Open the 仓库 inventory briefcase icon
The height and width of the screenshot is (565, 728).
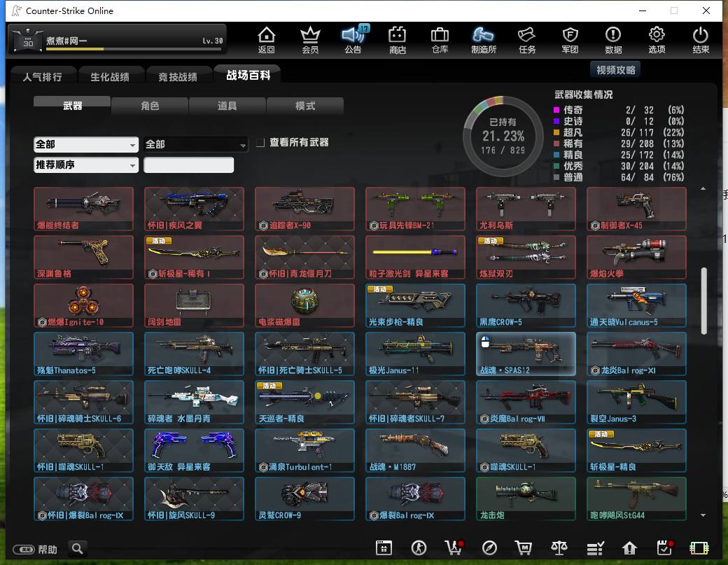click(440, 40)
